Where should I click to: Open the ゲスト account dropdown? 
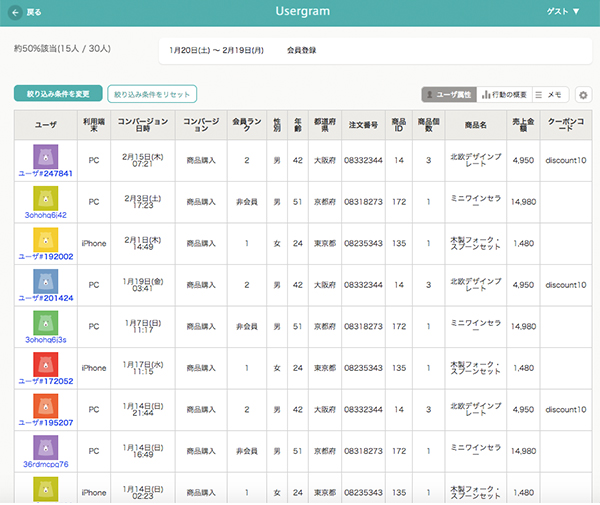click(562, 11)
